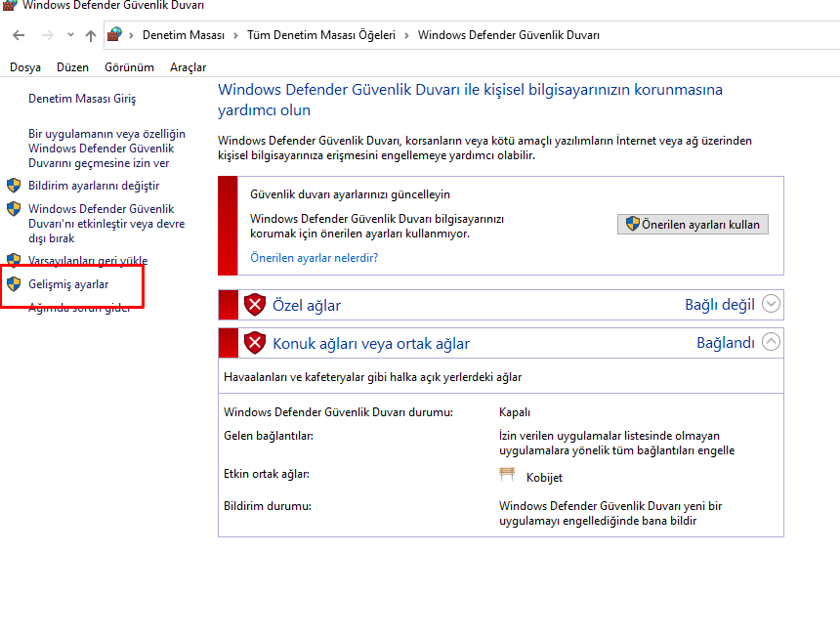Click the red shield icon next to Özel ağlar
The height and width of the screenshot is (639, 840).
click(255, 305)
